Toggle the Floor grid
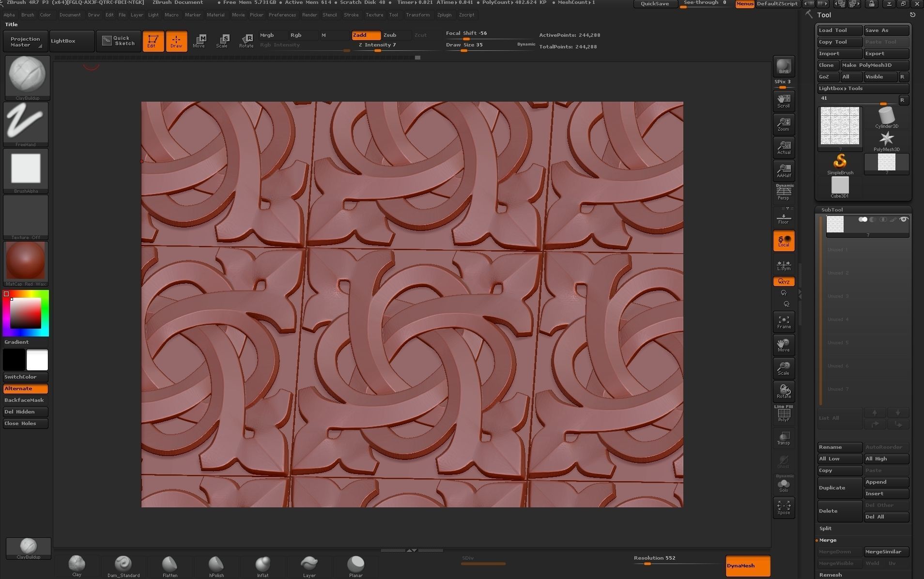Screen dimensions: 924x579 [784, 217]
